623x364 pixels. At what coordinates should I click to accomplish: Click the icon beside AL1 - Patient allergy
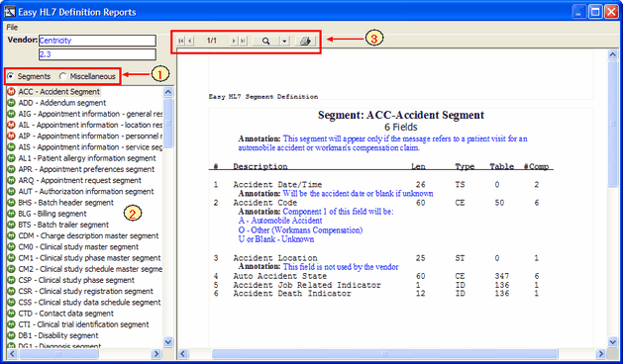12,158
